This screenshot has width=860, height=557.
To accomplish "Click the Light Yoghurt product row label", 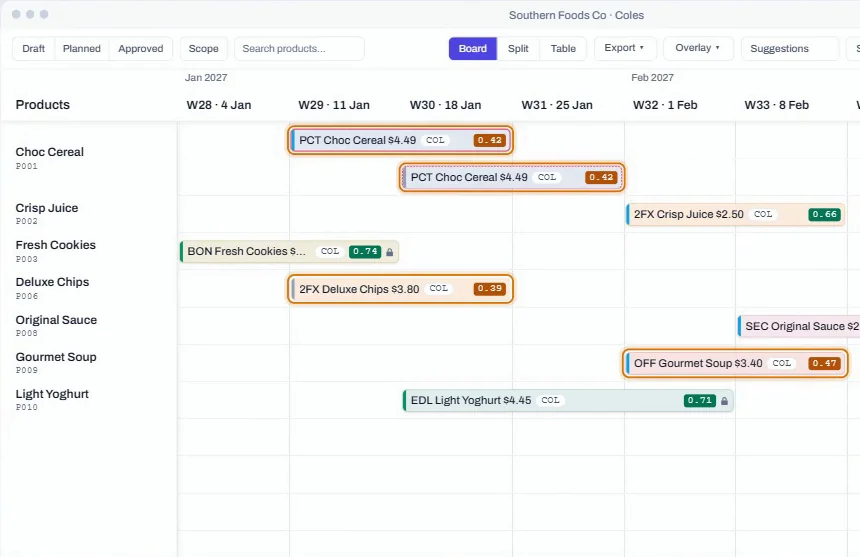I will point(52,394).
